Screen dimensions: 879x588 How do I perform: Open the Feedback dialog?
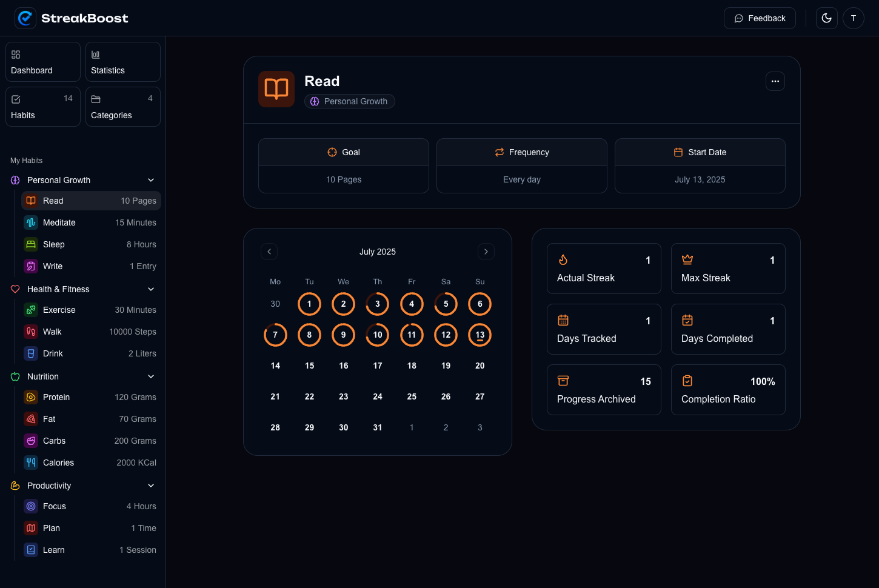click(x=760, y=18)
